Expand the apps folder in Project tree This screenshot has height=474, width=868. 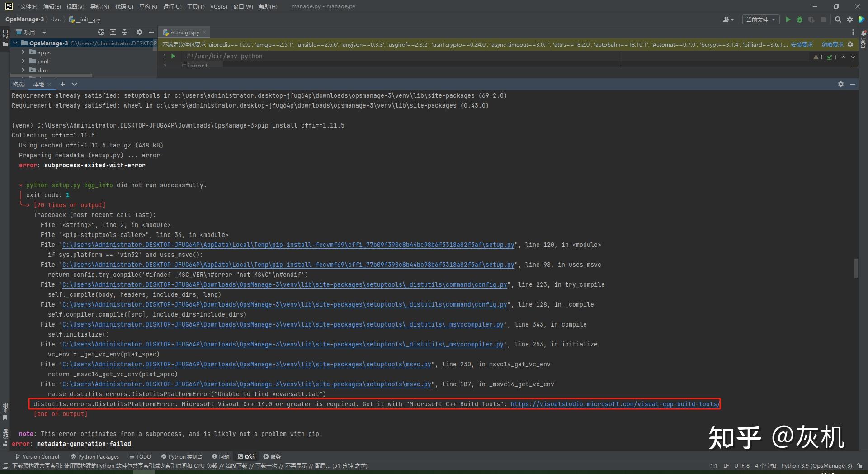pos(23,52)
